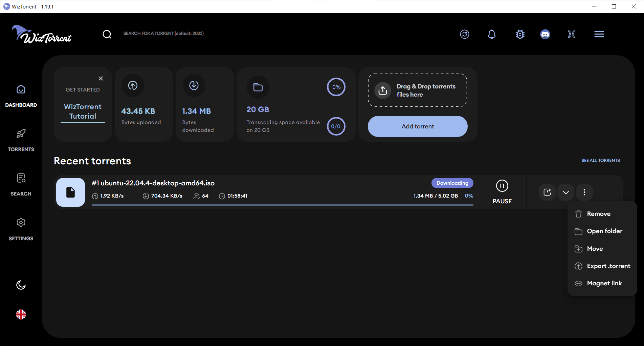The width and height of the screenshot is (644, 346).
Task: Click the 1.34 MB / 5.02 GB size text
Action: pos(436,196)
